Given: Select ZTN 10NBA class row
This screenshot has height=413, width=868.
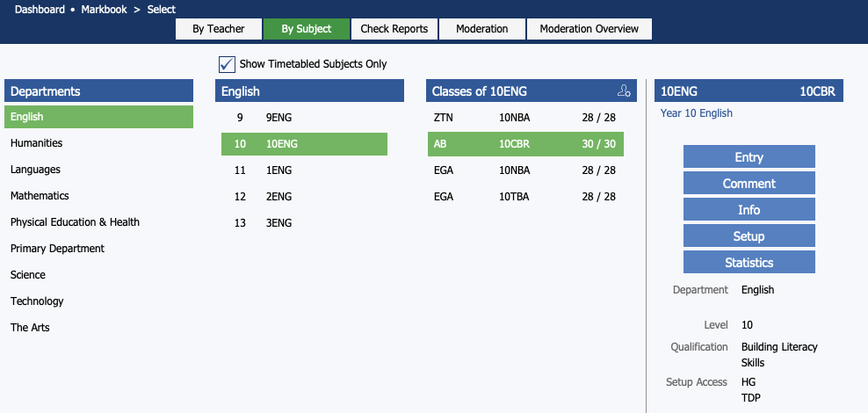Looking at the screenshot, I should click(x=524, y=117).
